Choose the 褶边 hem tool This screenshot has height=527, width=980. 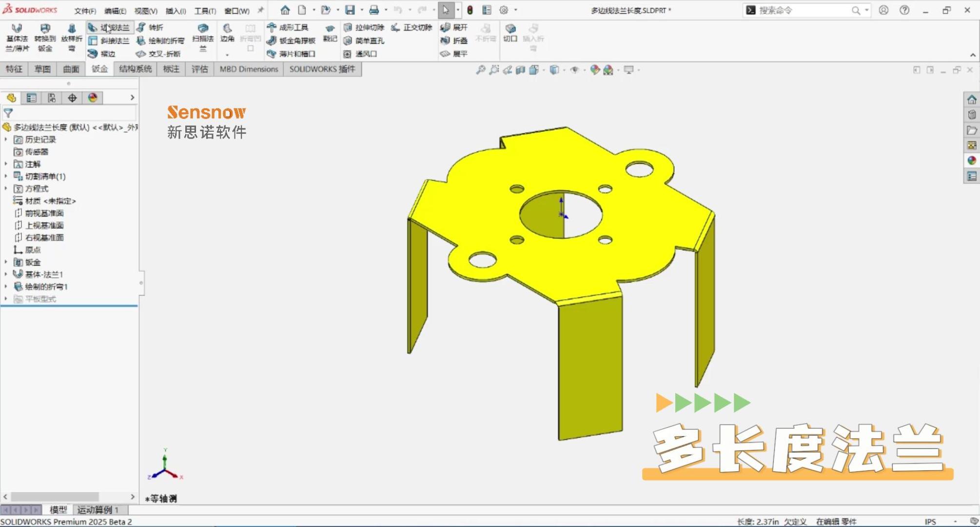[x=101, y=54]
